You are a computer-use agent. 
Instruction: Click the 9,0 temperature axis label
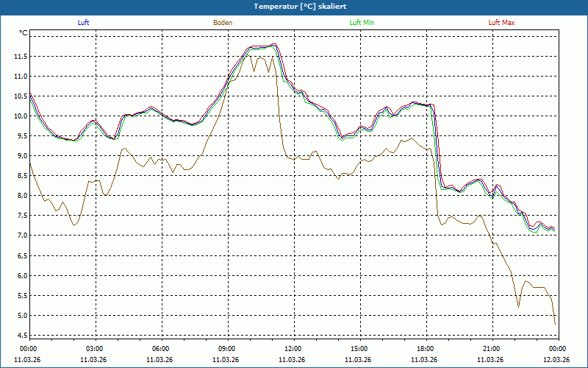point(21,156)
